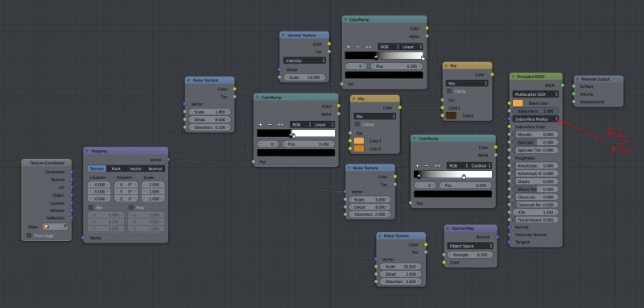Collapse the Mapping node with its header triangle
644x308 pixels.
(87, 151)
